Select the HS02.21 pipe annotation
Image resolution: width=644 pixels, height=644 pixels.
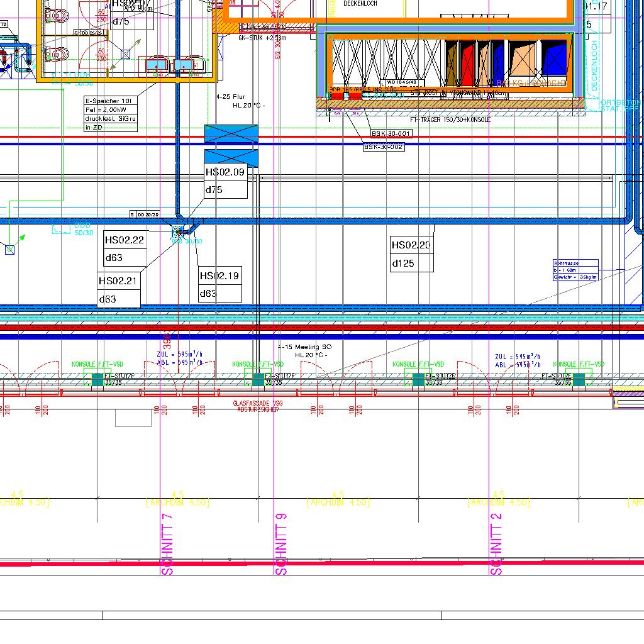coord(118,290)
